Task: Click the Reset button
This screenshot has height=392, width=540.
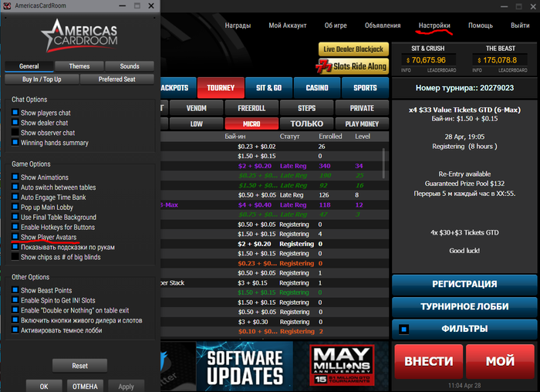Action: 80,366
